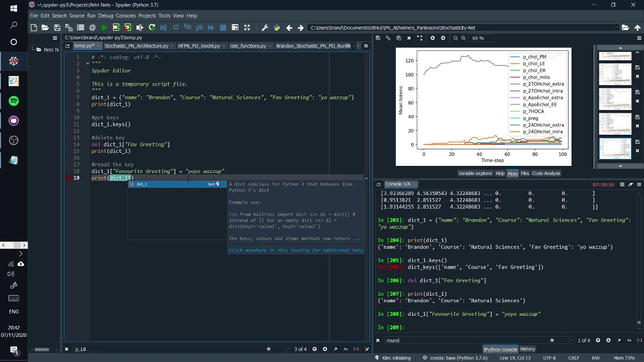Viewport: 644px width, 362px height.
Task: Remove current plot with the X icon
Action: (x=409, y=38)
